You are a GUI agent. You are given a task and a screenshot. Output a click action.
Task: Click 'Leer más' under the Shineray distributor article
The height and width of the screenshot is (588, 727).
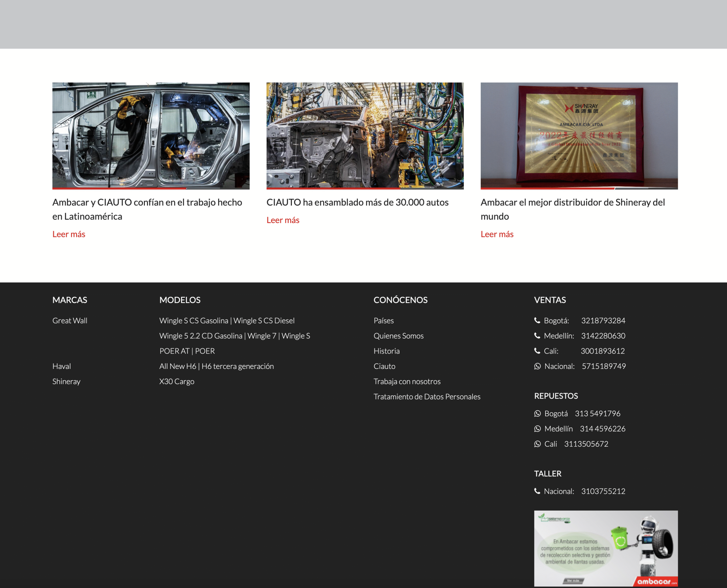tap(497, 234)
